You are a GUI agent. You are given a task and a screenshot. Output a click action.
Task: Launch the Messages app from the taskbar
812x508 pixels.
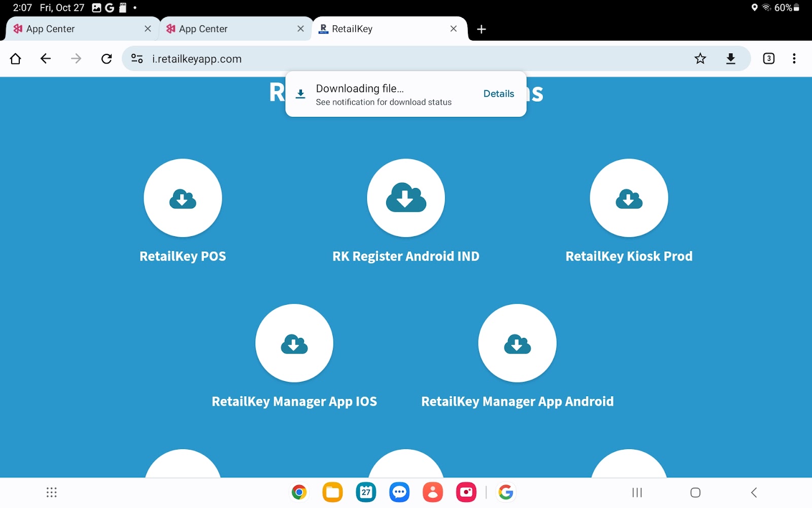coord(399,492)
